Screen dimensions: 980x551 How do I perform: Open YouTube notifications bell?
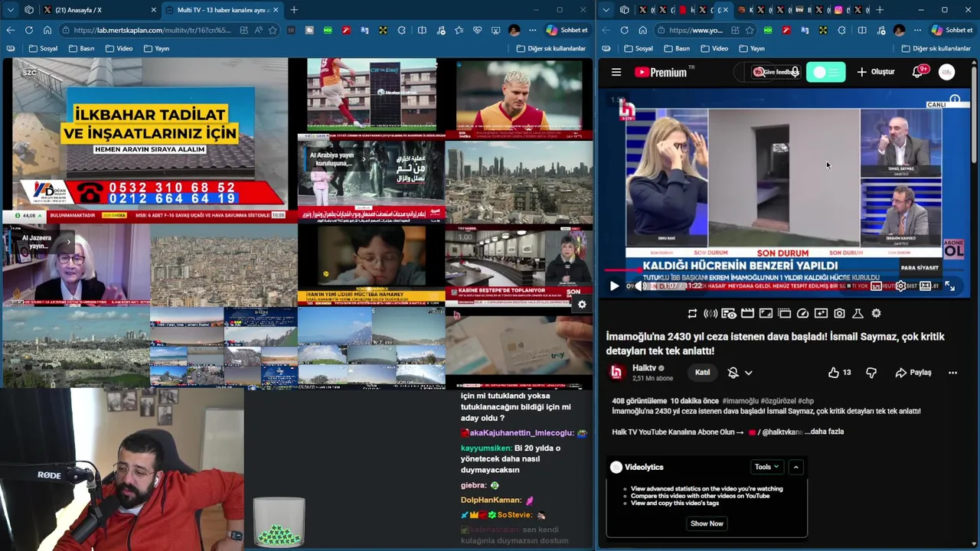point(918,72)
